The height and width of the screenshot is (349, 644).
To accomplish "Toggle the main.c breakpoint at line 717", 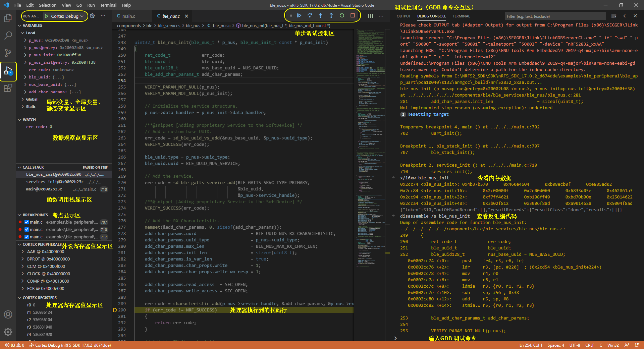I will point(26,237).
